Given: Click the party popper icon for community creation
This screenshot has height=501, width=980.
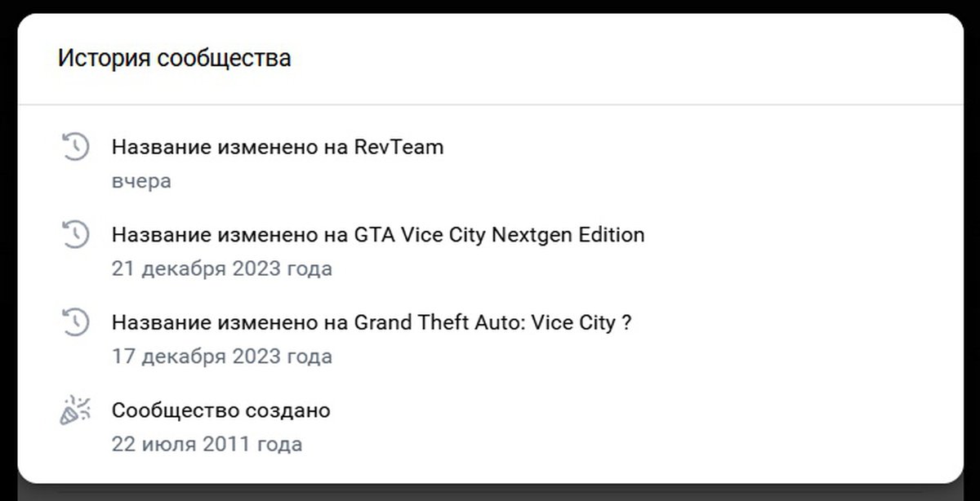Looking at the screenshot, I should pos(74,410).
